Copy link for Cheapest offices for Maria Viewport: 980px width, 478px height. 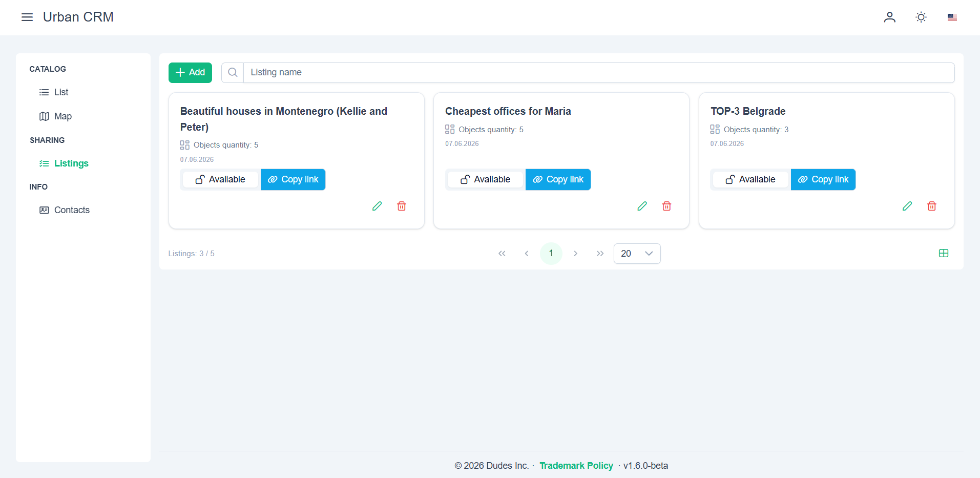click(x=558, y=179)
